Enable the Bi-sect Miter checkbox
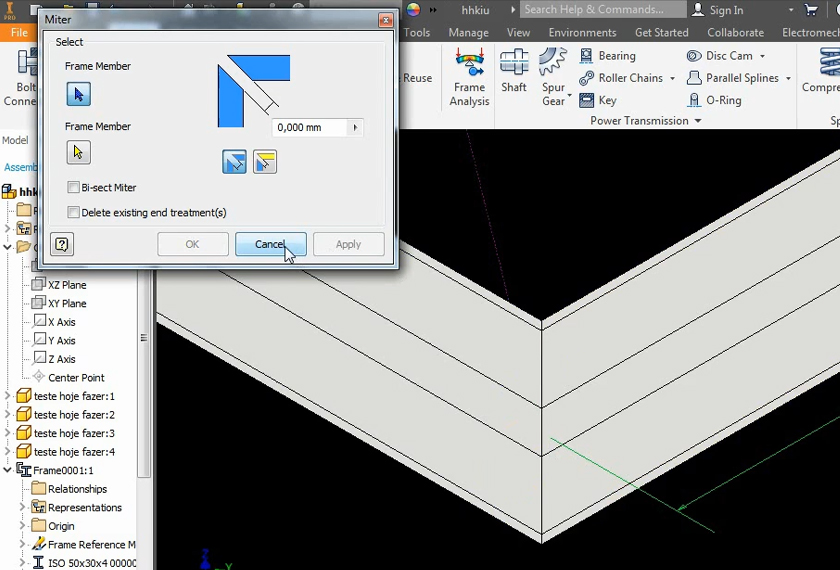The width and height of the screenshot is (840, 570). [x=74, y=188]
